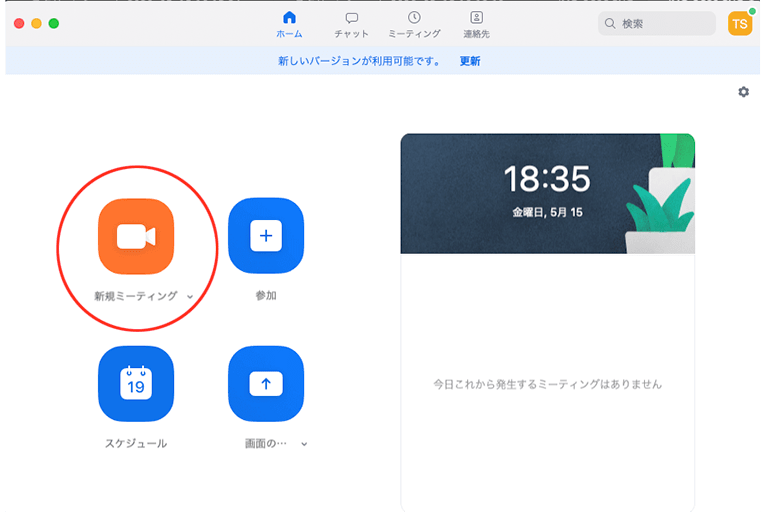Screen dimensions: 768x512
Task: Switch to the ミーティング tab
Action: coord(414,24)
